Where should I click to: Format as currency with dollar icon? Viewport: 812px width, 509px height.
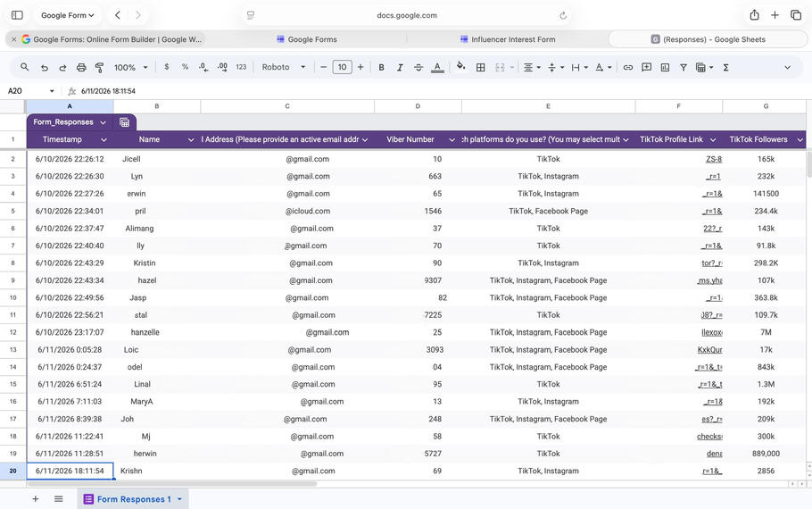166,67
